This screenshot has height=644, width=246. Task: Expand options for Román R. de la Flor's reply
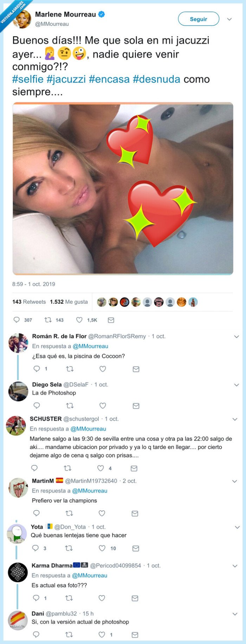237,336
